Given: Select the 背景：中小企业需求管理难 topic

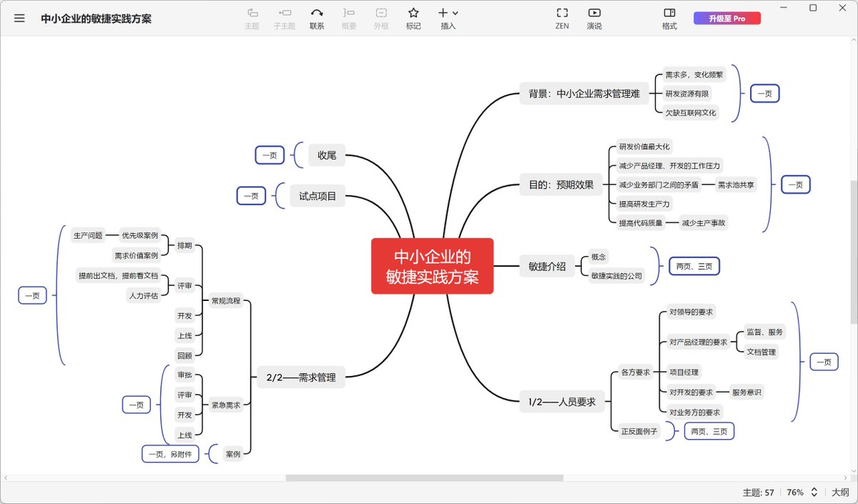Looking at the screenshot, I should pyautogui.click(x=584, y=93).
